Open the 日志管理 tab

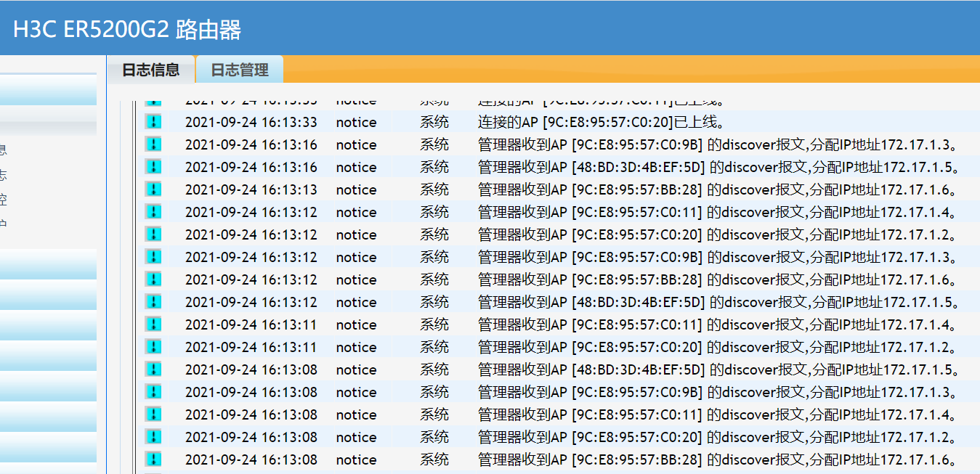click(240, 70)
